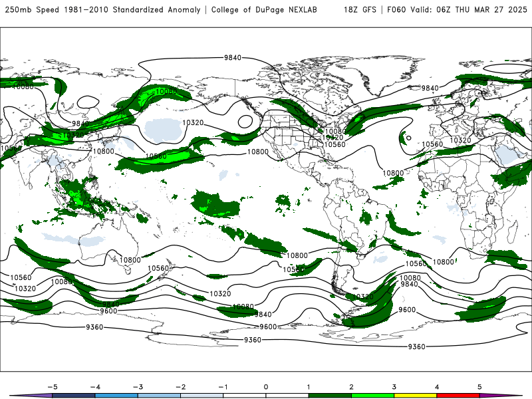Click the colorbar tick label 2
This screenshot has height=399, width=532.
pos(351,387)
